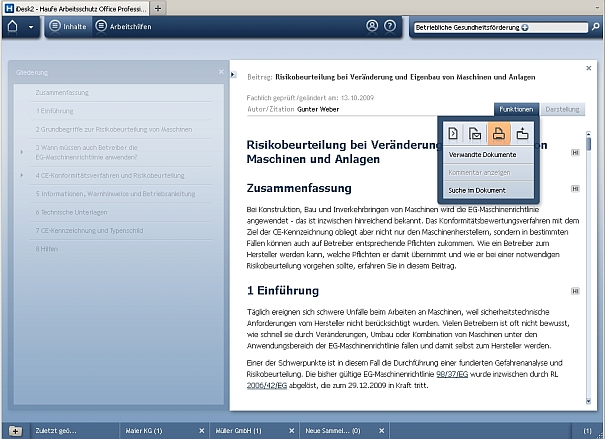Start search with the magnifier icon
Image resolution: width=605 pixels, height=439 pixels.
[596, 27]
